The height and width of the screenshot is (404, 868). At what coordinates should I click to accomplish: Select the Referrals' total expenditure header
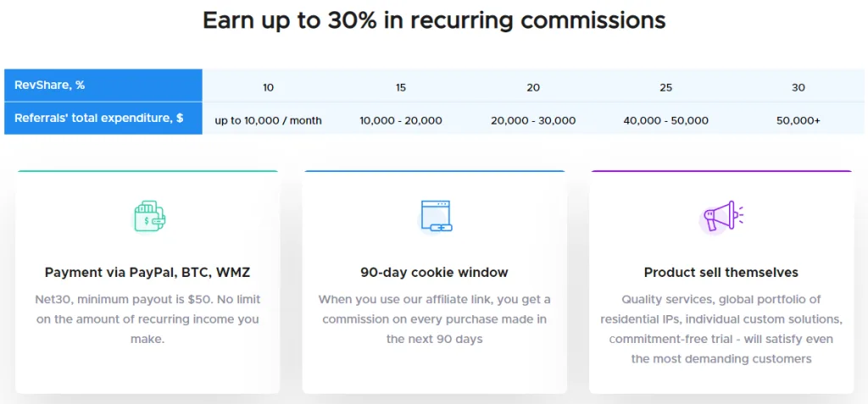[103, 118]
